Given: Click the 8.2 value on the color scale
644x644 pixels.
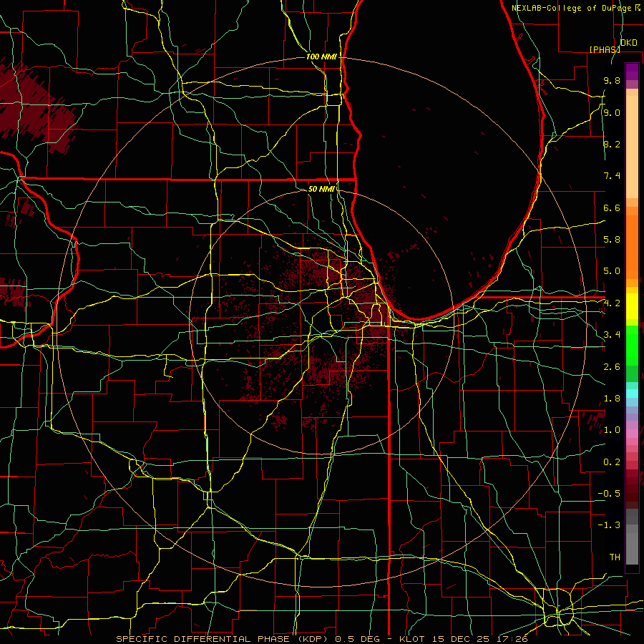Looking at the screenshot, I should pyautogui.click(x=612, y=144).
